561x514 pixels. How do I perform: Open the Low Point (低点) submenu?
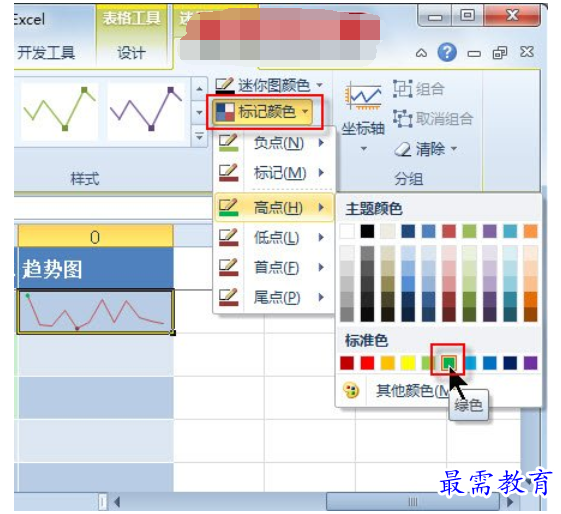click(274, 238)
